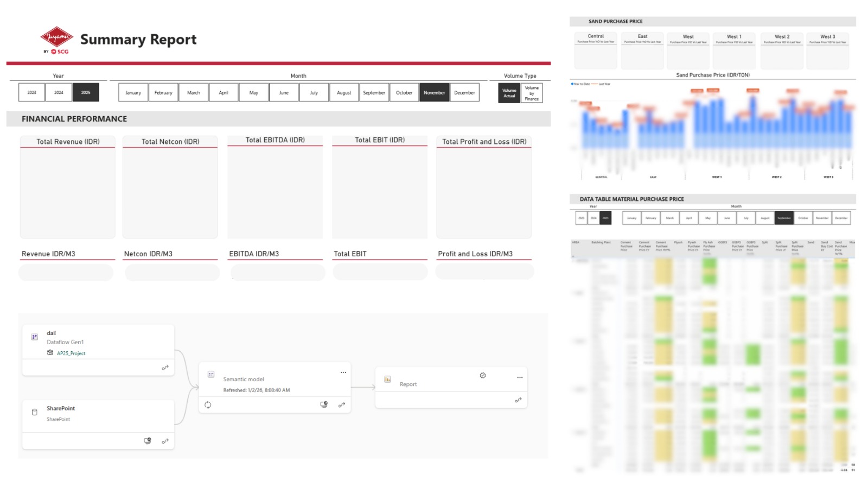This screenshot has width=868, height=487.
Task: Show lineage for the Semantic model card
Action: (342, 405)
